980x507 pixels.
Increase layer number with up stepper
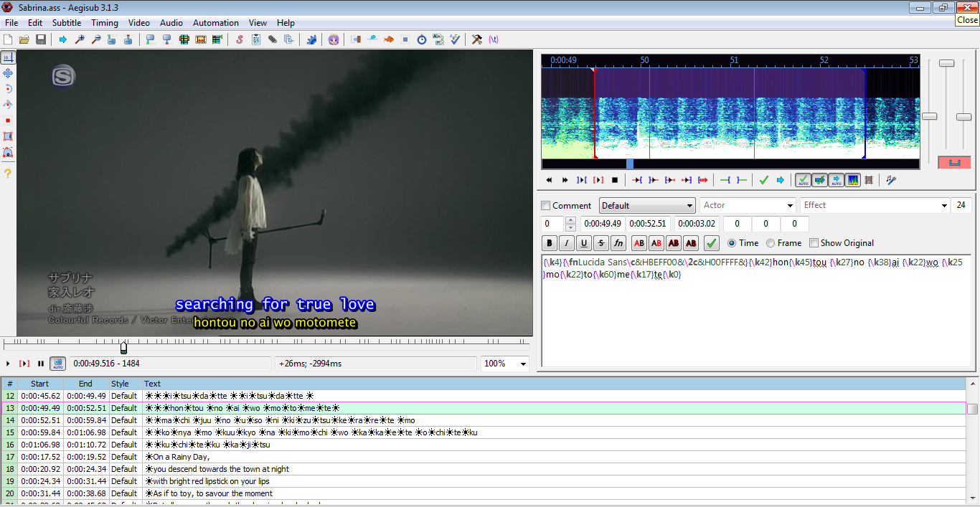pos(570,220)
